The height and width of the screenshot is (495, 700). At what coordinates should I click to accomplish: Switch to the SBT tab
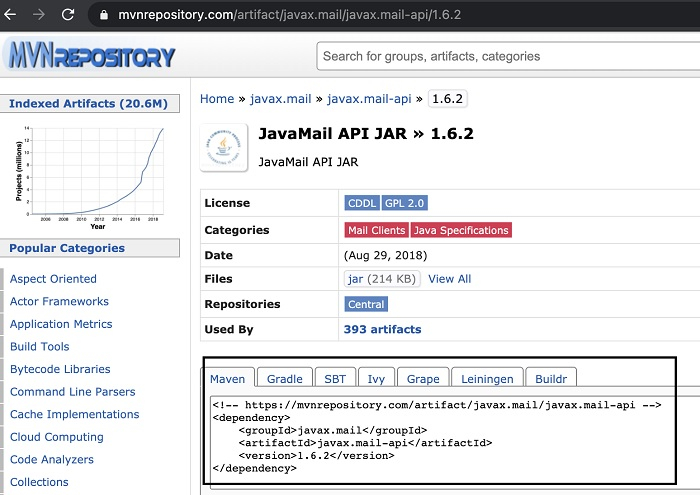coord(335,379)
